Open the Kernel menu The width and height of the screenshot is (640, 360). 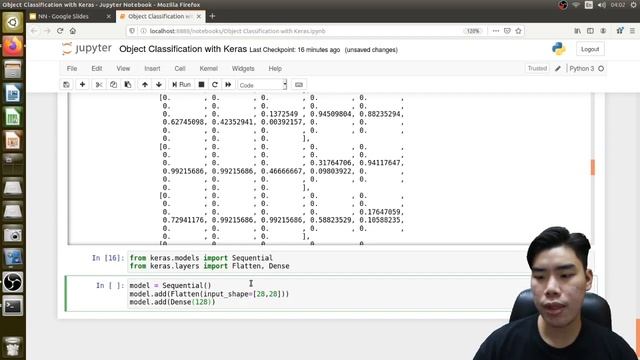pyautogui.click(x=208, y=69)
